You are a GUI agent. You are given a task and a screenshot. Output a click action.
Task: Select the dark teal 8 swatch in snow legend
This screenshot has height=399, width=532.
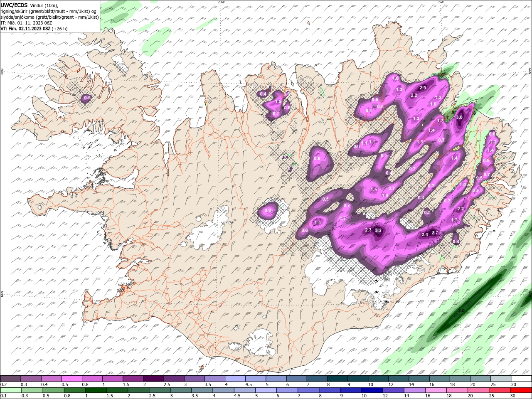click(337, 379)
